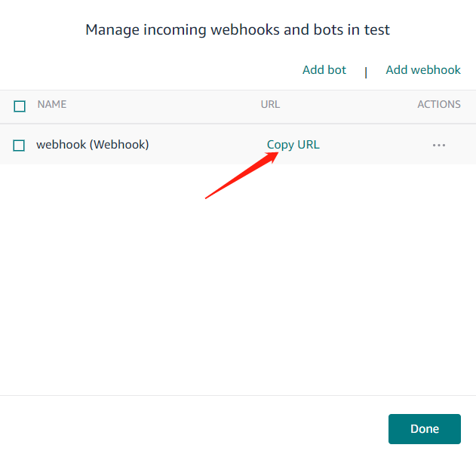Click the Add bot link
Screen dimensions: 476x460
(324, 70)
